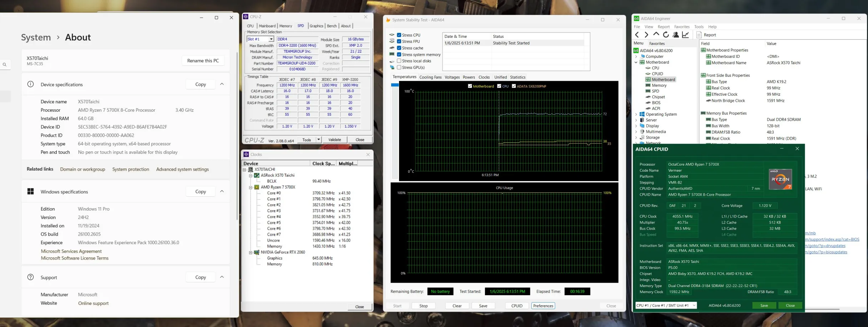This screenshot has width=868, height=327.
Task: Switch to CPU-Z Mainboard tab
Action: click(x=267, y=26)
